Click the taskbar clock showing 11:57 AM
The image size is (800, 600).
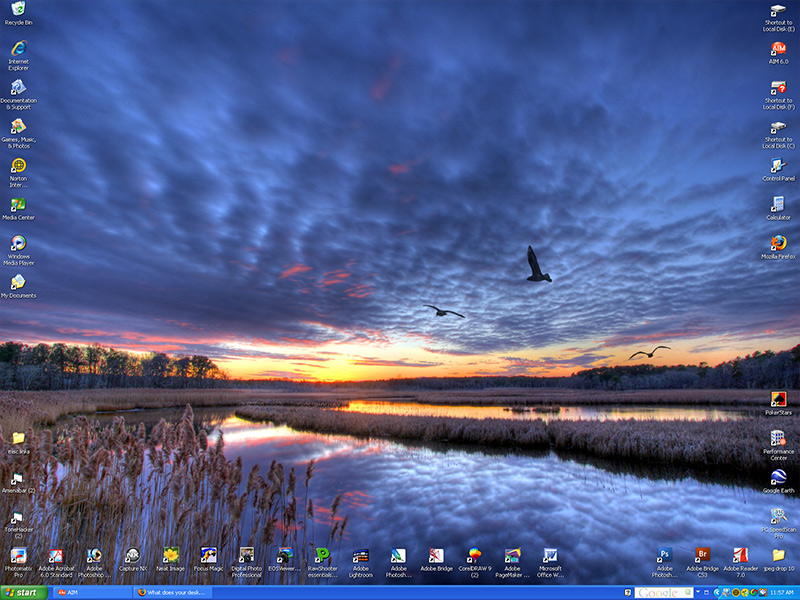point(782,593)
